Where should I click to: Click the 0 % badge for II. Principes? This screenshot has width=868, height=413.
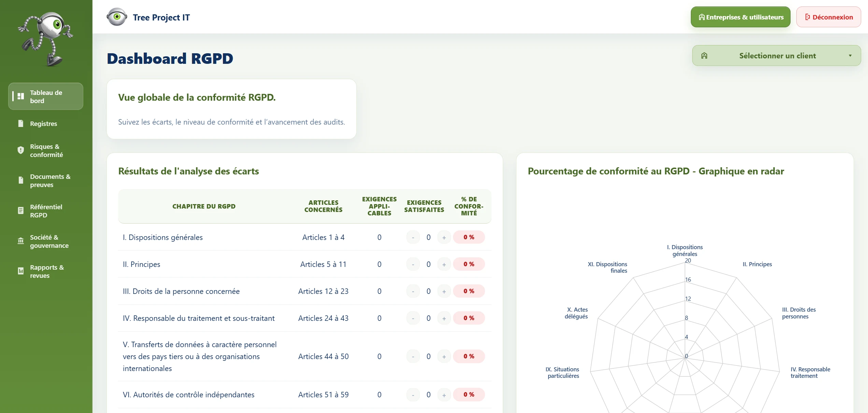click(x=469, y=264)
